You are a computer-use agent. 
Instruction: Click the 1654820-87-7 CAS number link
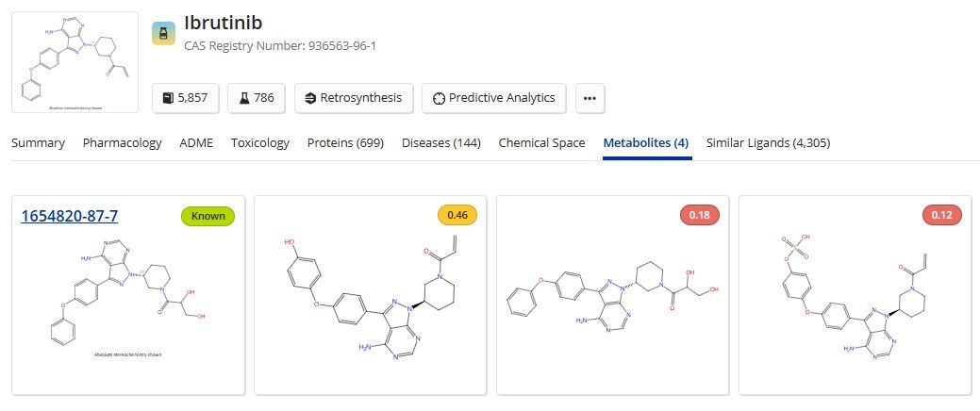point(69,216)
